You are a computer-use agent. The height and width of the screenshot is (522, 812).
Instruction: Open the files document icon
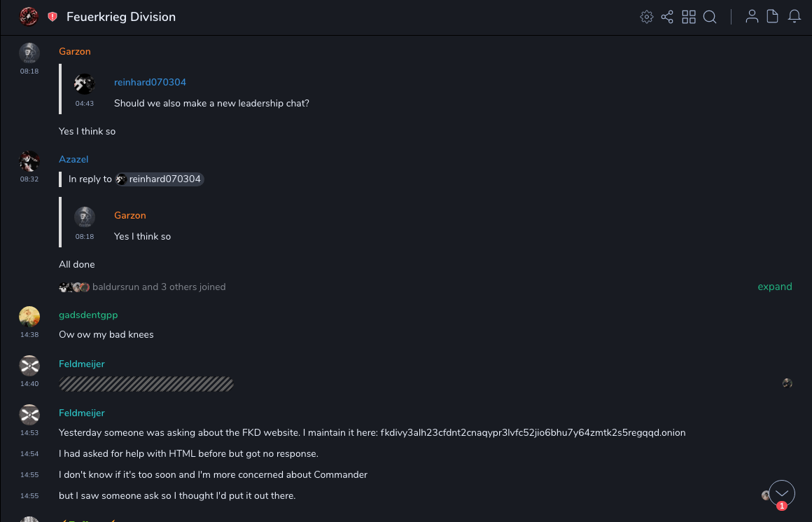point(773,17)
